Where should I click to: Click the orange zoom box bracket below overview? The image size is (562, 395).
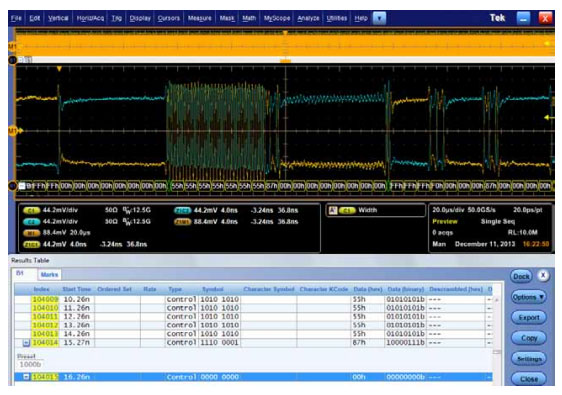[285, 61]
